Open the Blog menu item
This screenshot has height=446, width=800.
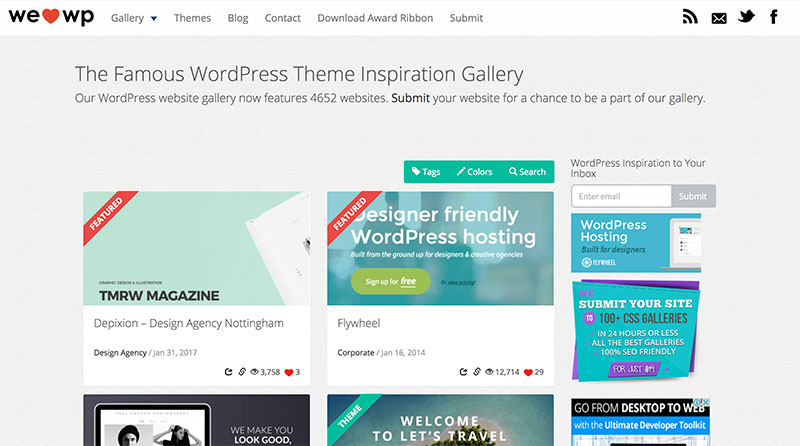(x=238, y=18)
